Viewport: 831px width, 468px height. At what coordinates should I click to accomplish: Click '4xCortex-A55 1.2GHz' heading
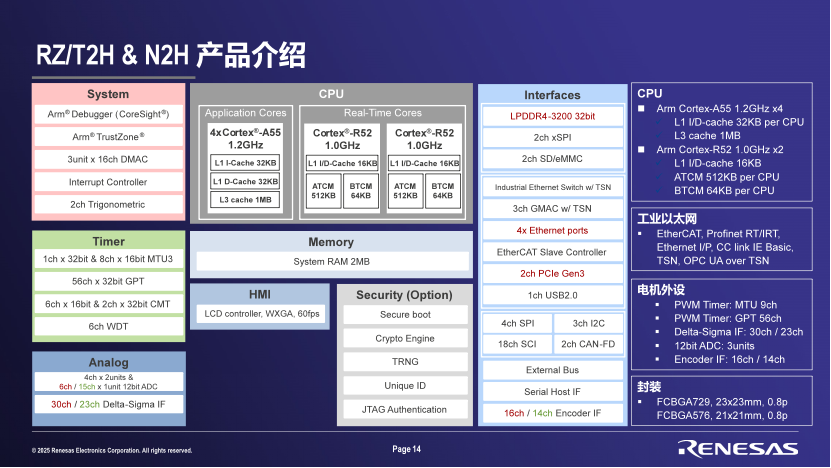[245, 138]
